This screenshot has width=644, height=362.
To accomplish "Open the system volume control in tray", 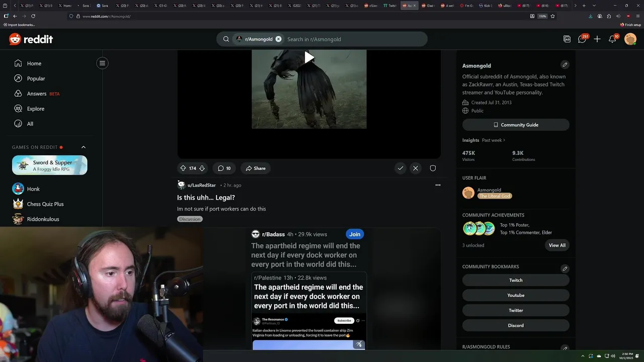I will click(x=613, y=356).
